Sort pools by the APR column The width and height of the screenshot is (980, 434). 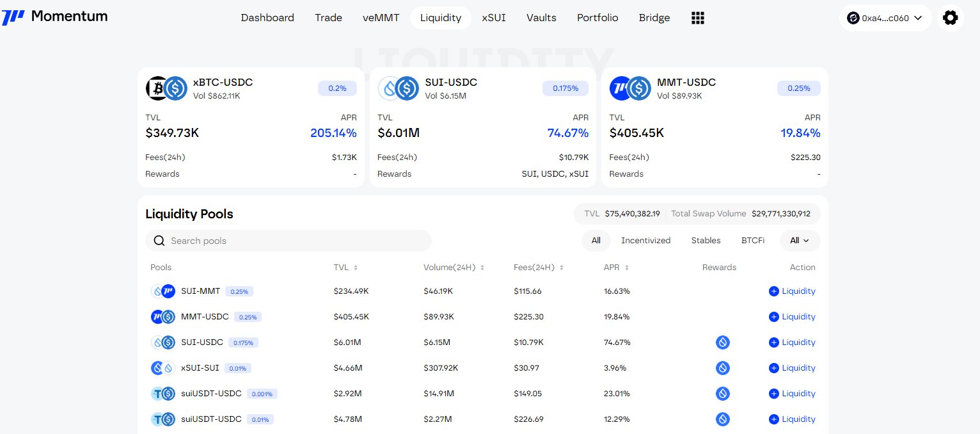click(617, 268)
